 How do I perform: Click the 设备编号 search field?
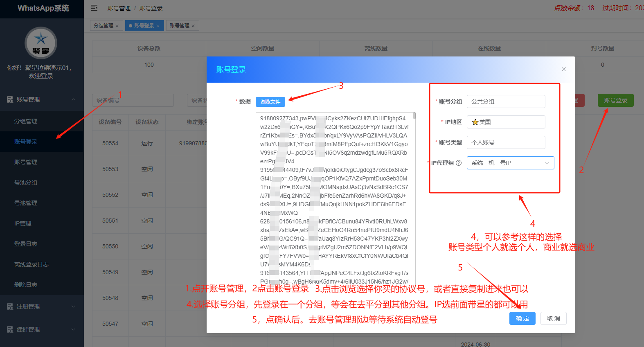point(133,100)
